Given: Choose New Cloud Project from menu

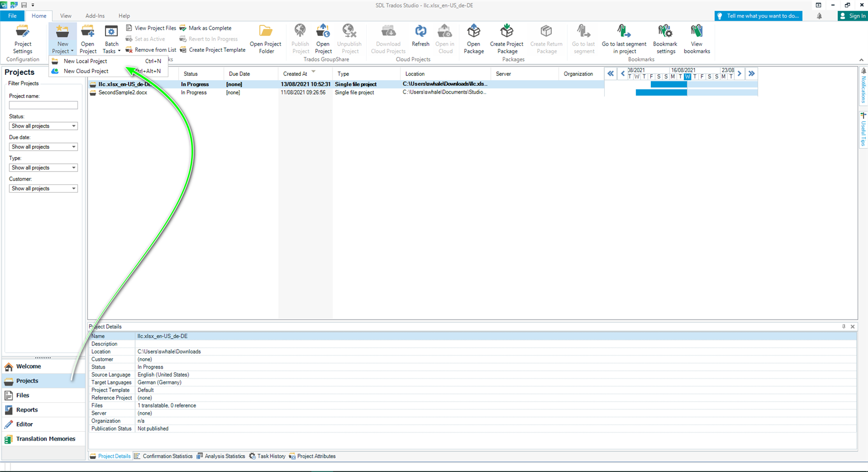Looking at the screenshot, I should (x=86, y=71).
